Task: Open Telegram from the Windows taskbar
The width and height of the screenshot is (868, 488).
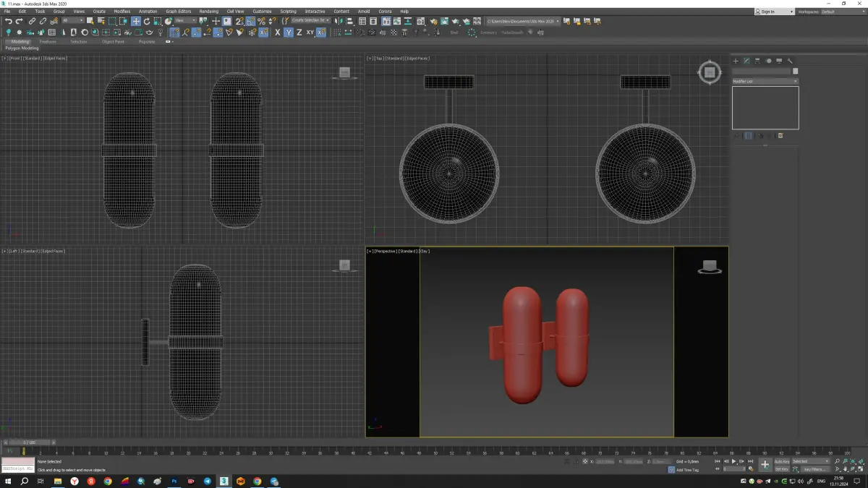Action: 208,481
